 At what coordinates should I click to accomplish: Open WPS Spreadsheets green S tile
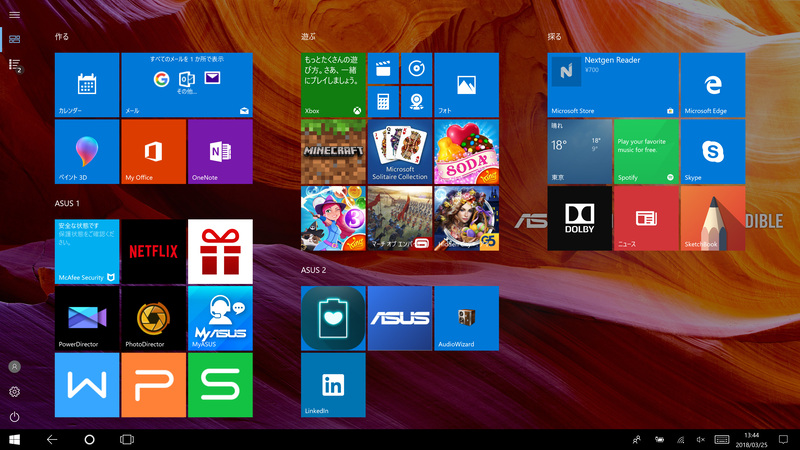pyautogui.click(x=220, y=385)
